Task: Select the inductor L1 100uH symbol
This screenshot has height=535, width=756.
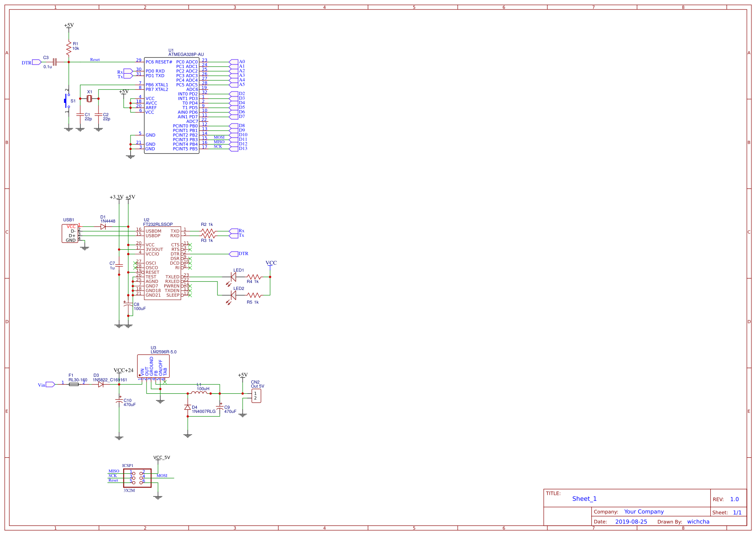Action: [200, 393]
